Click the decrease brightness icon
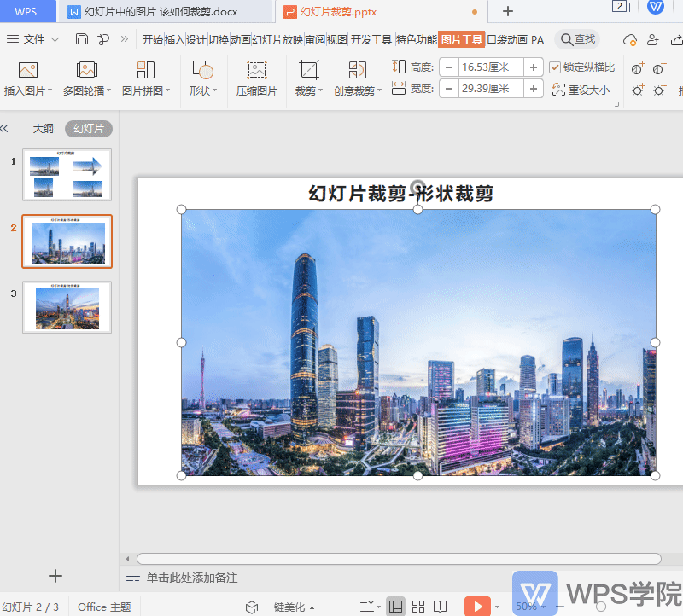 tap(659, 90)
